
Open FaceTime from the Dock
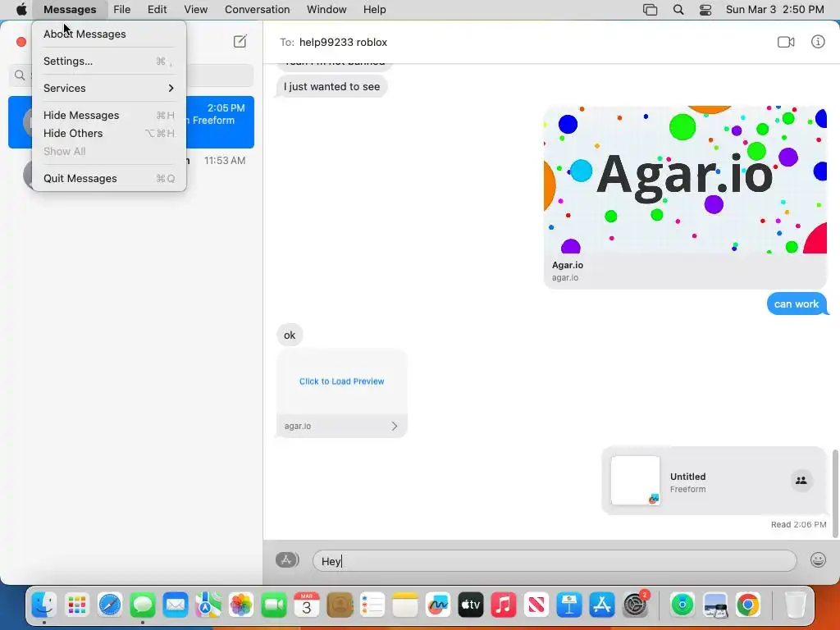(x=274, y=605)
